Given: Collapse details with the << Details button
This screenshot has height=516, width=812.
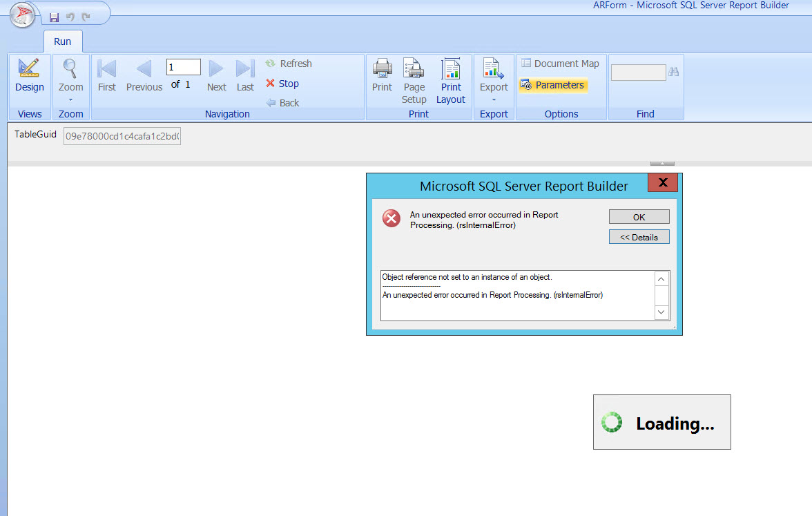Looking at the screenshot, I should [x=639, y=238].
